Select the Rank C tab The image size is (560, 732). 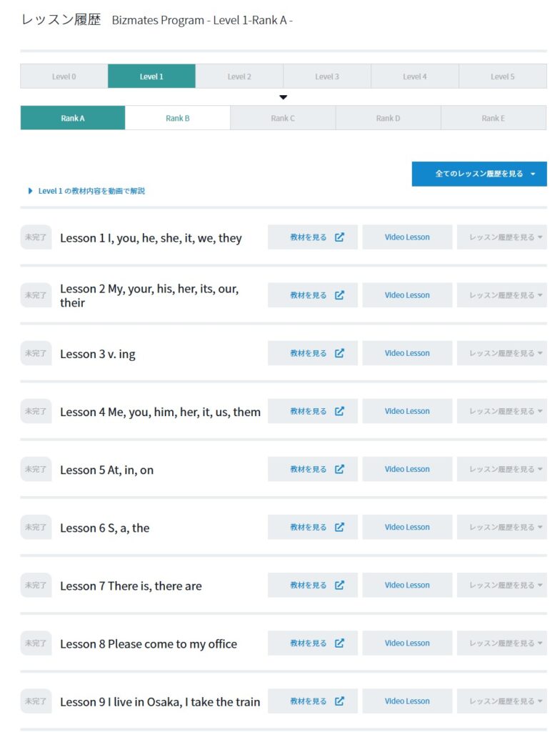(283, 118)
